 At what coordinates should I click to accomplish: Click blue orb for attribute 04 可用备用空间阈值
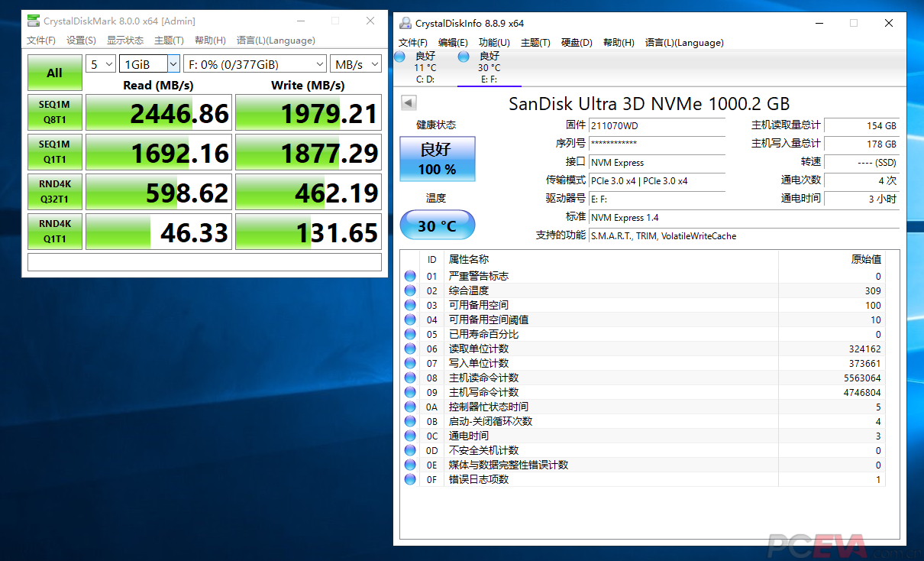coord(411,319)
